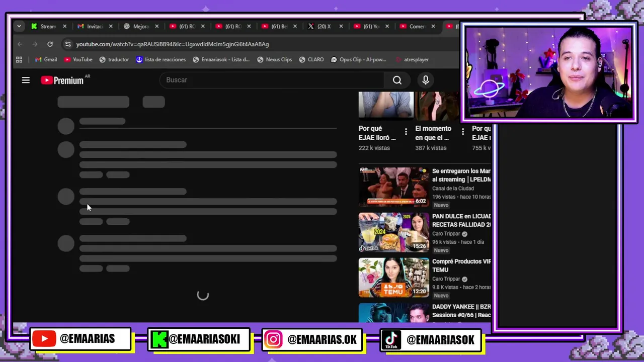The height and width of the screenshot is (362, 644).
Task: Click the Kick logo beside @EMAARIASOKI
Action: click(159, 339)
